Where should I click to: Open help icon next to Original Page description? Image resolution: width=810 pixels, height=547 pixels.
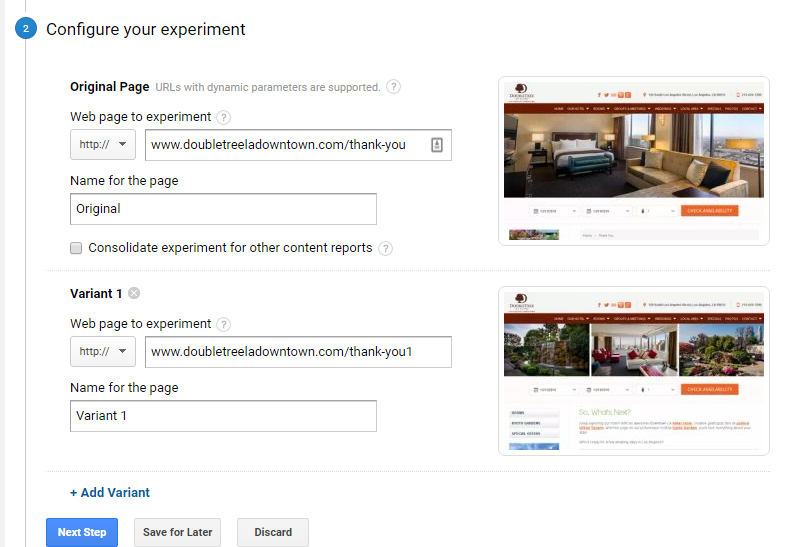tap(393, 87)
